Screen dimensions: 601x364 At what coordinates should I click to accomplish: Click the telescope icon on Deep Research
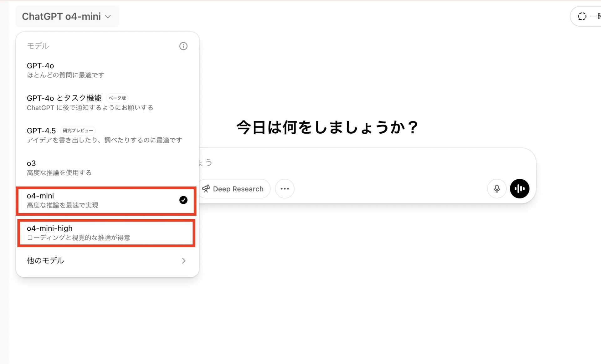[206, 188]
